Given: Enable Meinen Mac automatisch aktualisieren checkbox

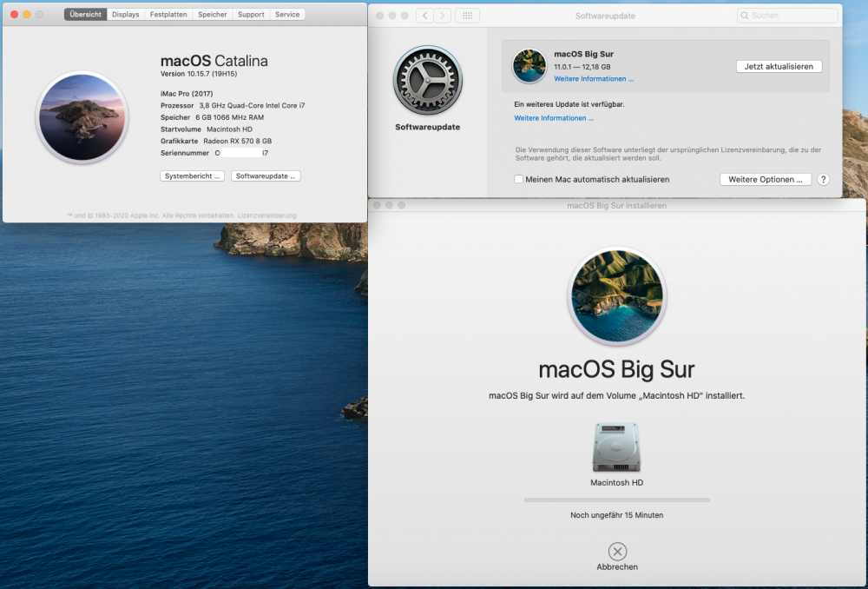Looking at the screenshot, I should 519,179.
